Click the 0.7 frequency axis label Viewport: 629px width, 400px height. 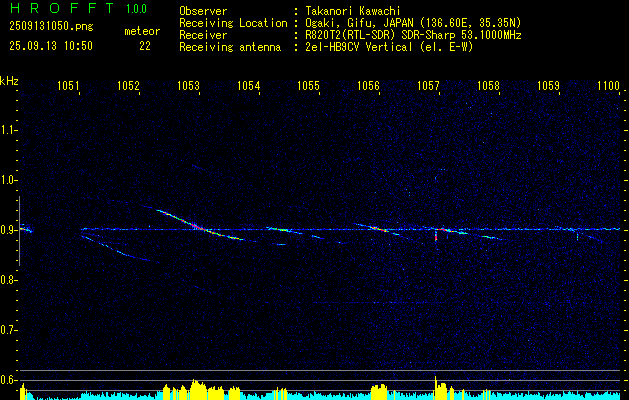point(8,330)
